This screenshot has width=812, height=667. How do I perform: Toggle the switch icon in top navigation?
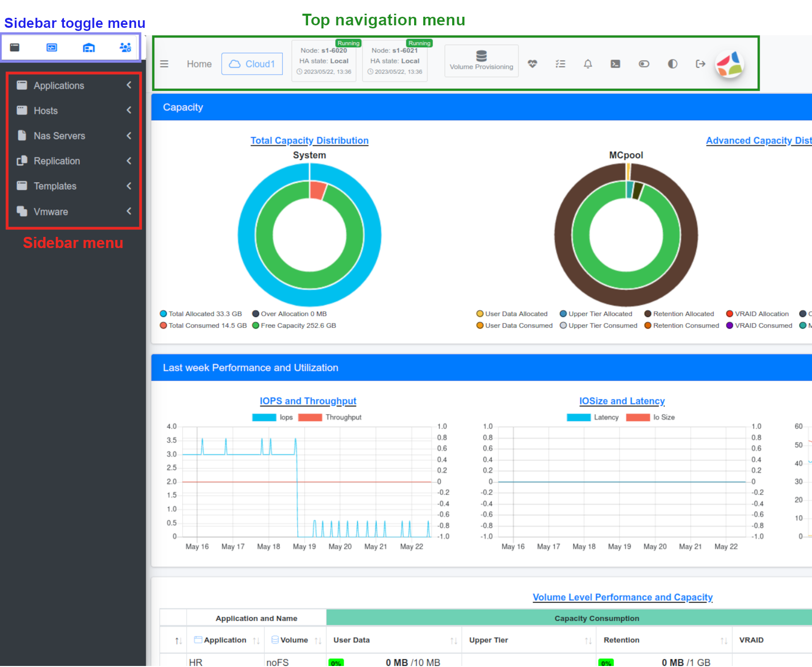tap(644, 64)
